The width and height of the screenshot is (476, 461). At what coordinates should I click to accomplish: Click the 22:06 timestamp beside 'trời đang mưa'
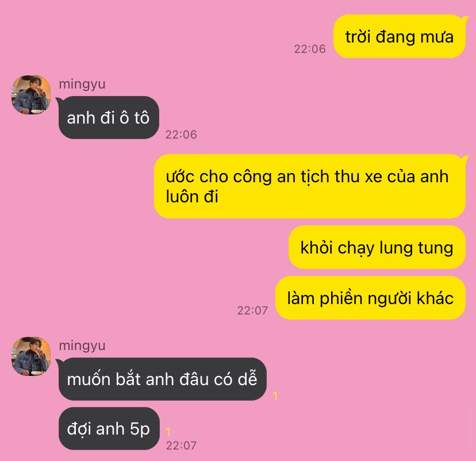coord(310,49)
